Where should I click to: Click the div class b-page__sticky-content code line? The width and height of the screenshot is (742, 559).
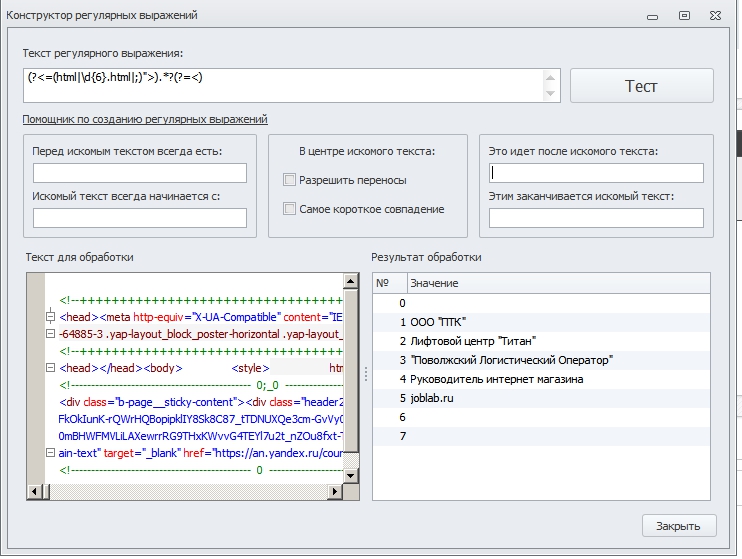pyautogui.click(x=200, y=402)
